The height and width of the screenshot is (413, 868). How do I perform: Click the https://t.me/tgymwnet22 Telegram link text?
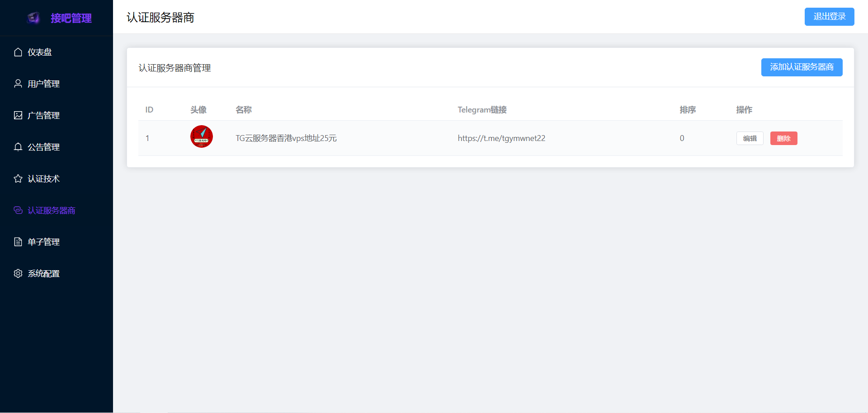[501, 138]
